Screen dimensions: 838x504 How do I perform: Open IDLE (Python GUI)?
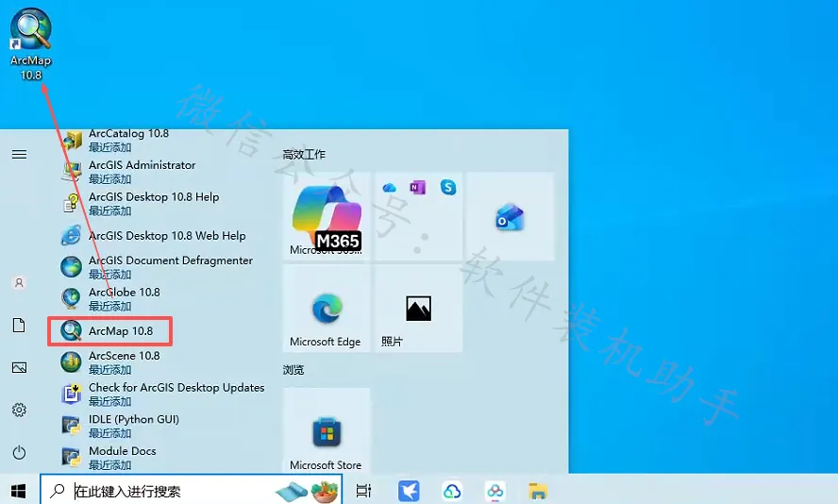point(160,426)
